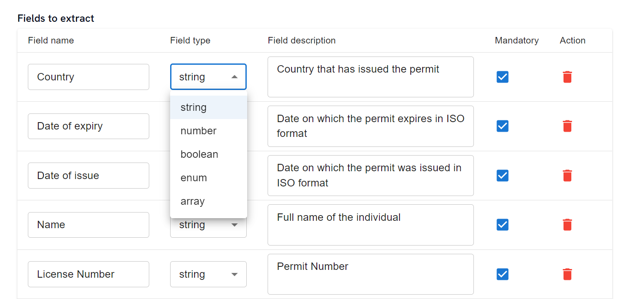
Task: Delete the Date of expiry row
Action: (x=567, y=126)
